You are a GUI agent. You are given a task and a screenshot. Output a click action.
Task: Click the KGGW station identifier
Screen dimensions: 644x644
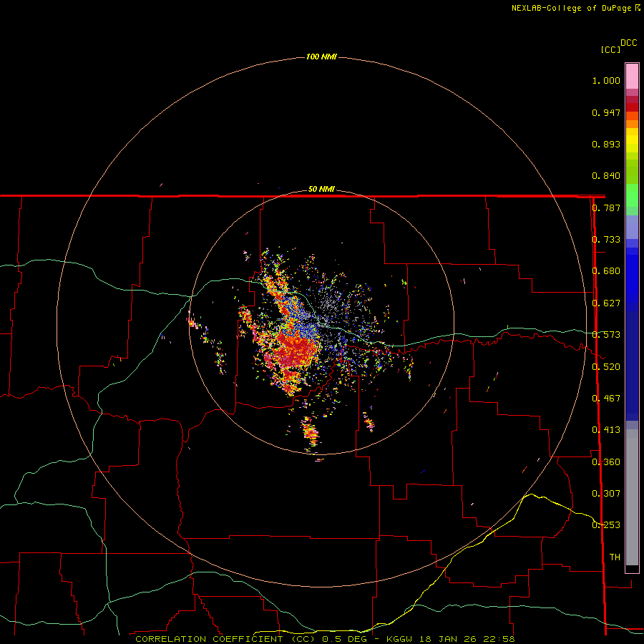(x=401, y=639)
